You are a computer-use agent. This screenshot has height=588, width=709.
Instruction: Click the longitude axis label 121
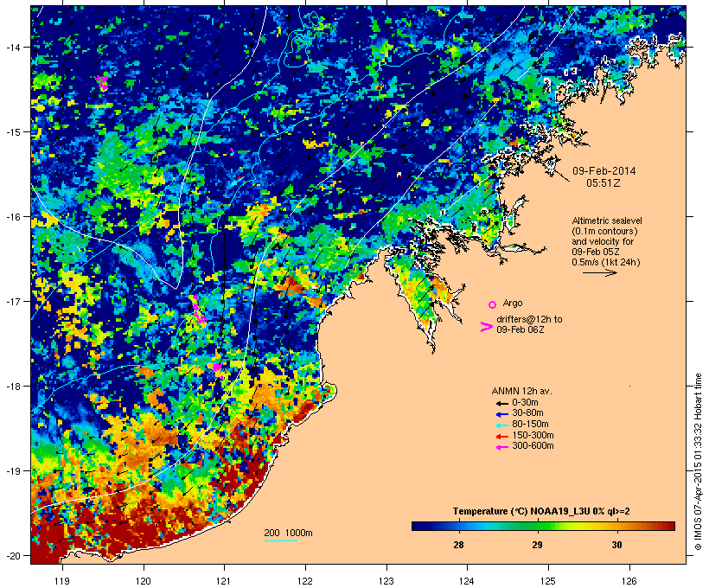coord(224,581)
